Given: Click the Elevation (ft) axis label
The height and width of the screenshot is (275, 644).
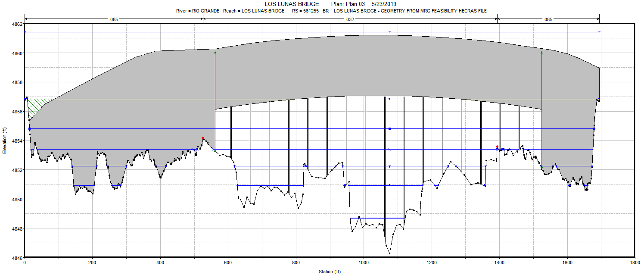Looking at the screenshot, I should [x=4, y=141].
